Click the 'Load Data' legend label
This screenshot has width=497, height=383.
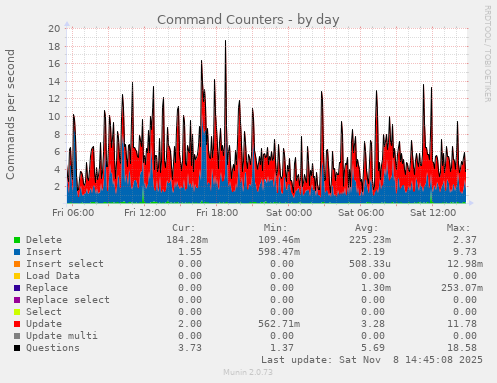[53, 276]
